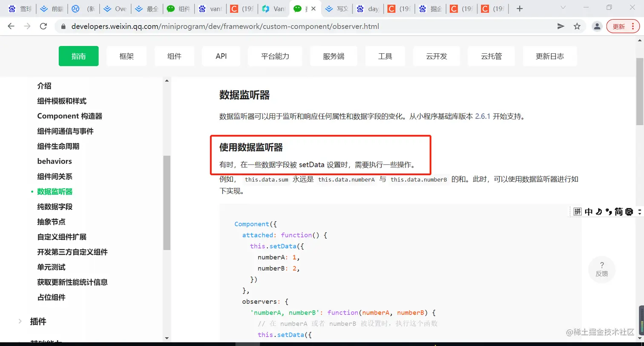
Task: Open 组件模板和样式 in the sidebar
Action: (62, 101)
